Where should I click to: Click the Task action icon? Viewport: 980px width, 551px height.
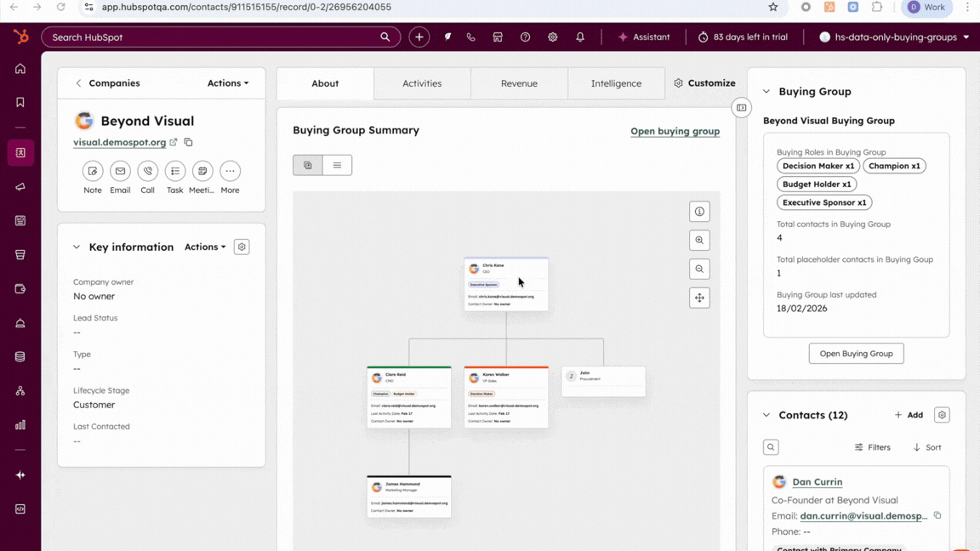point(174,171)
